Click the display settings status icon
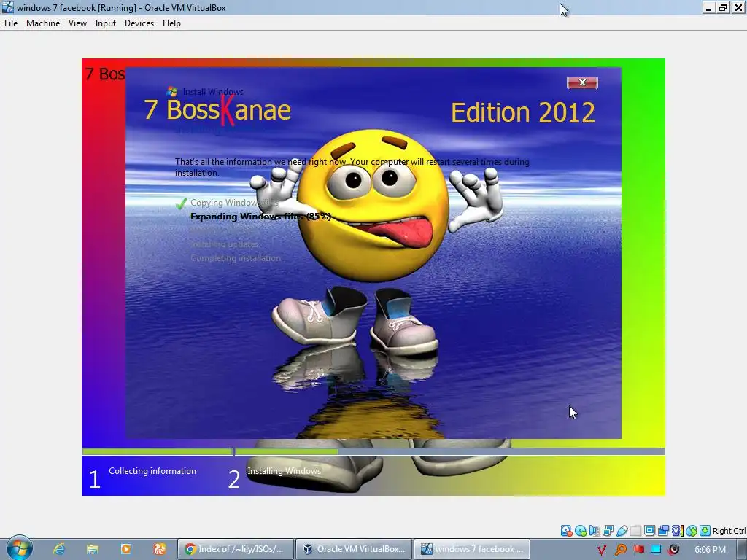The width and height of the screenshot is (747, 560). (649, 531)
